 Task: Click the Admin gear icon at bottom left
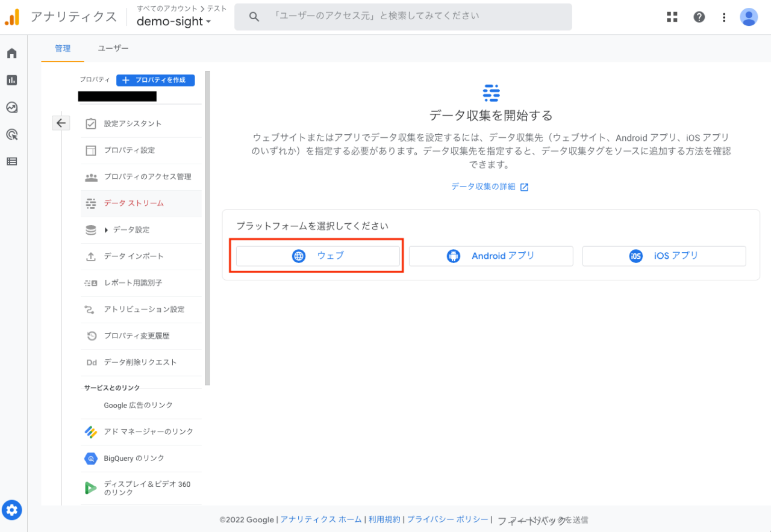(x=12, y=510)
